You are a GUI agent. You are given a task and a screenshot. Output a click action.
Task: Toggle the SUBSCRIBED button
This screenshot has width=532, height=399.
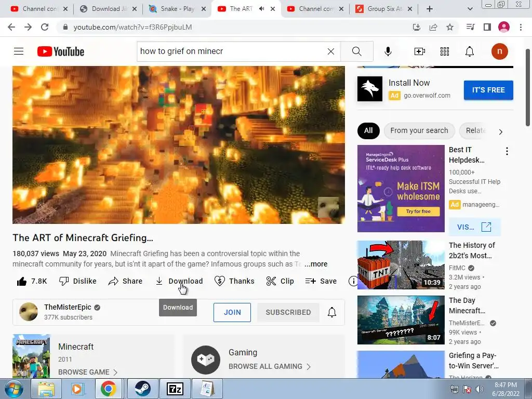coord(288,312)
